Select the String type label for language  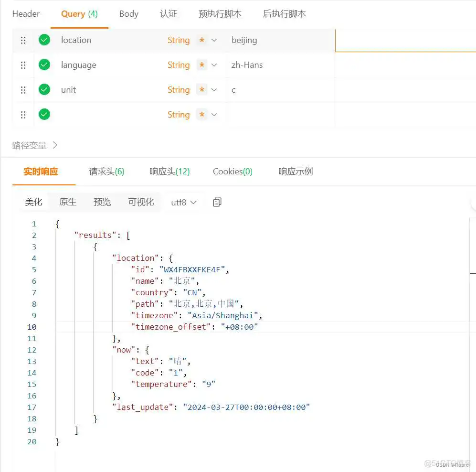(x=179, y=65)
